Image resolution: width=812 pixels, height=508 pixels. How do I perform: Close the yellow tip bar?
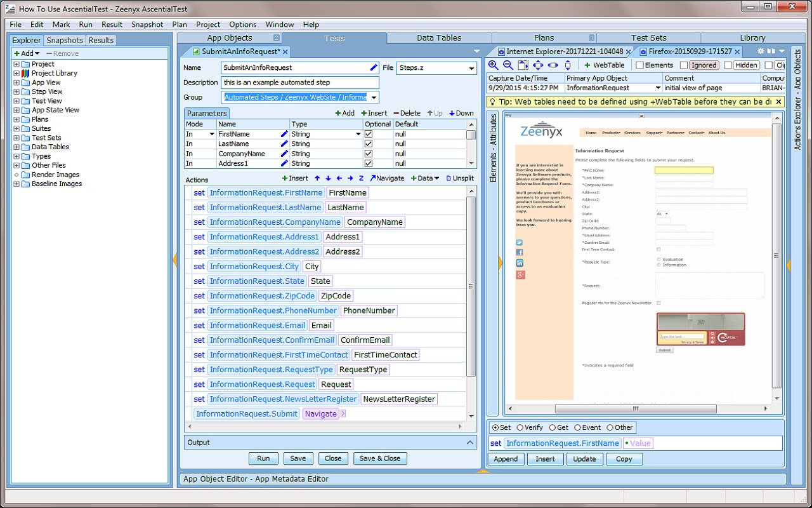tap(779, 102)
